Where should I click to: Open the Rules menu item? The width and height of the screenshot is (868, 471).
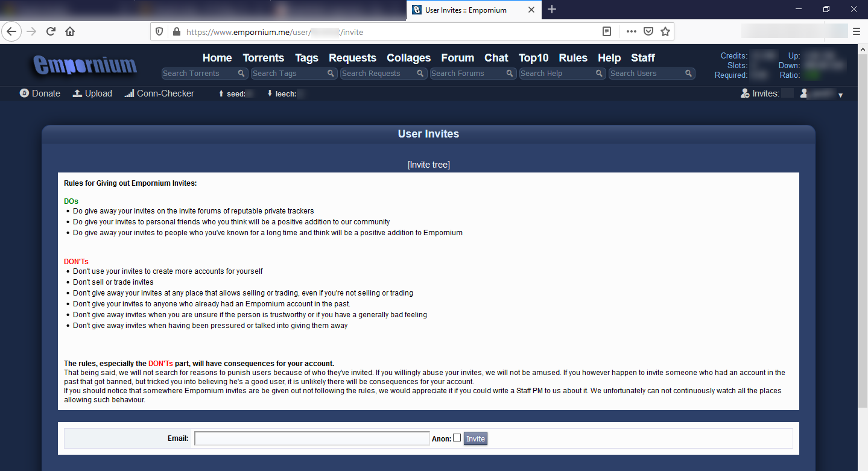[x=573, y=58]
